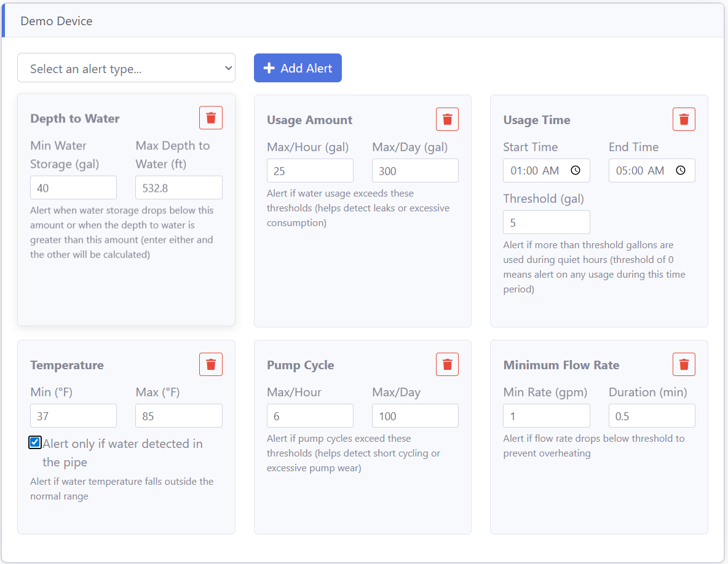Click the Start Time 01:00 AM value
728x564 pixels.
[x=534, y=171]
